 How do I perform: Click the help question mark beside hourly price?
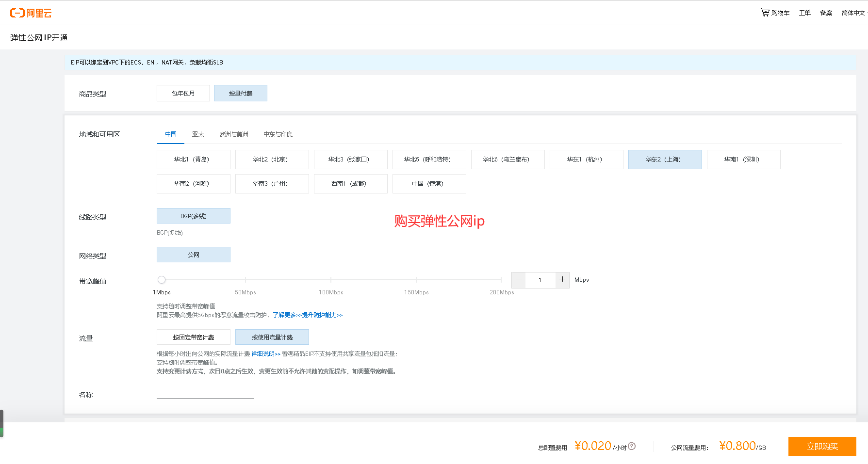632,446
